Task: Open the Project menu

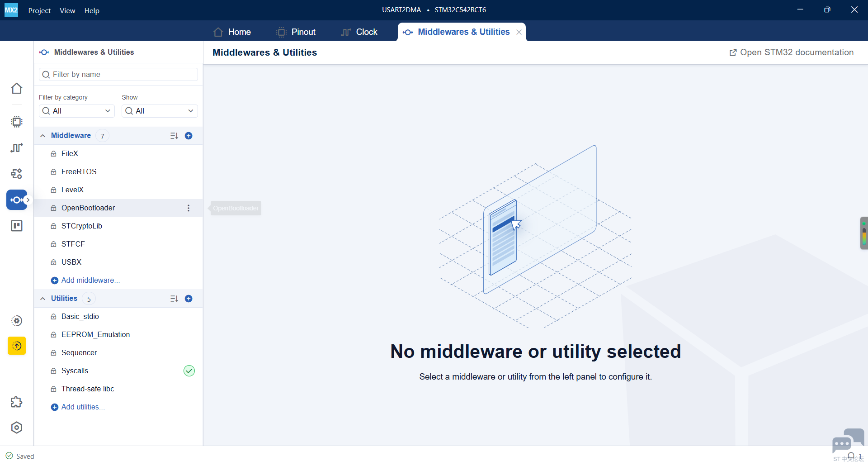Action: coord(39,10)
